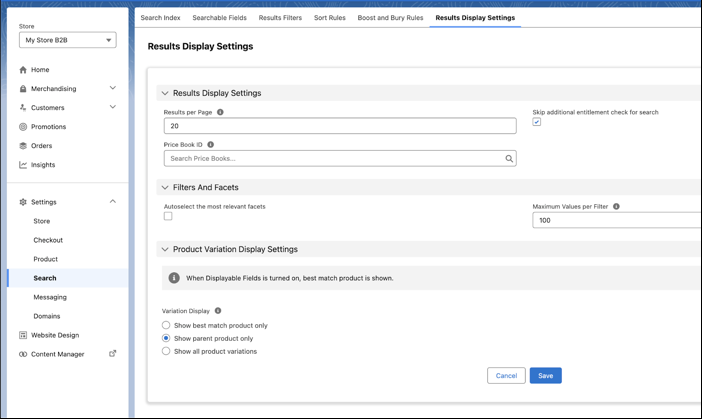Click the Displayable Fields notice info icon

[174, 278]
